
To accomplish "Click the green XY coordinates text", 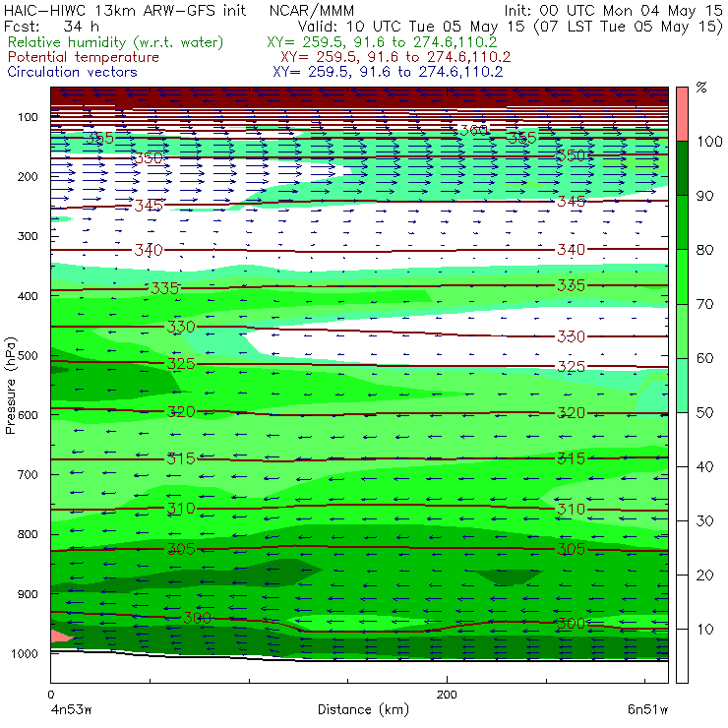I will 382,42.
